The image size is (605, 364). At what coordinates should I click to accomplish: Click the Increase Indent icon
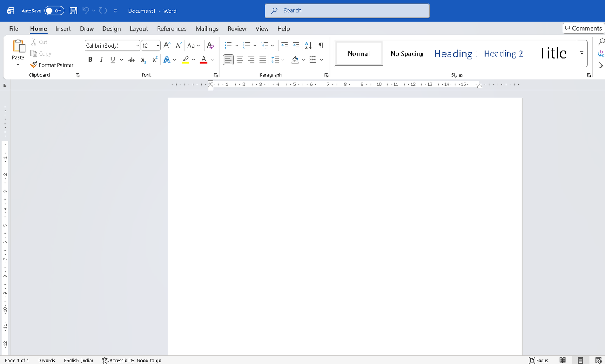tap(296, 46)
